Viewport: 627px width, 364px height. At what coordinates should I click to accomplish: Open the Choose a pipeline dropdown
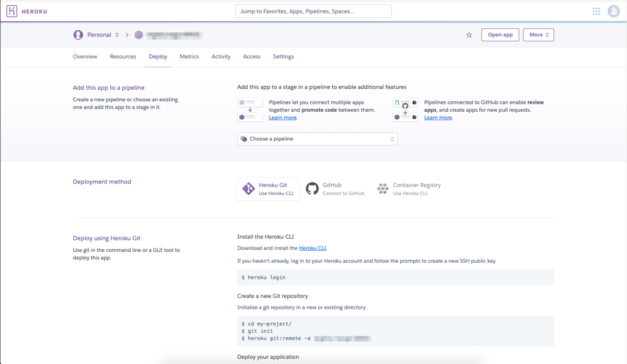pos(317,139)
